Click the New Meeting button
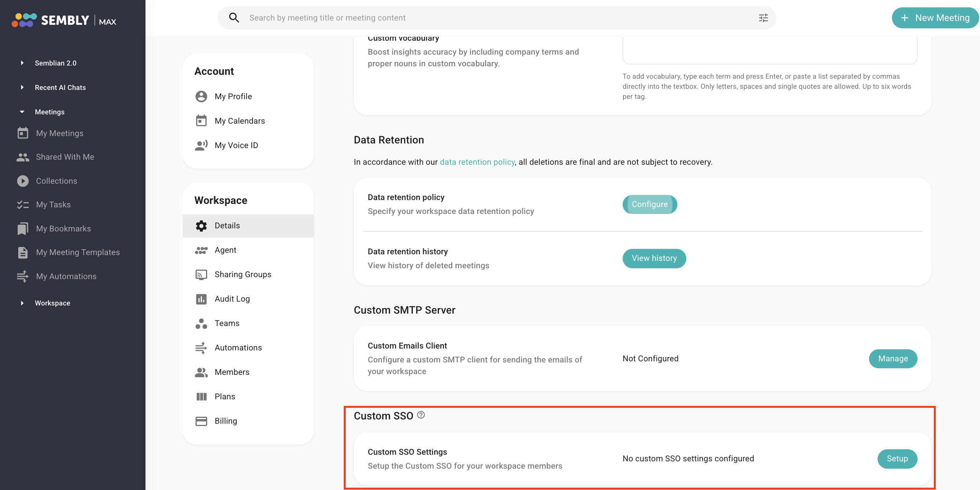The image size is (980, 490). [x=935, y=18]
